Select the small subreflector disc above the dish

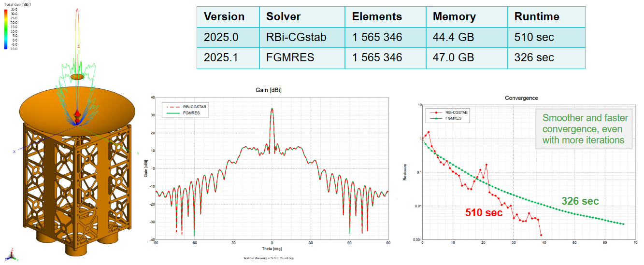77,77
